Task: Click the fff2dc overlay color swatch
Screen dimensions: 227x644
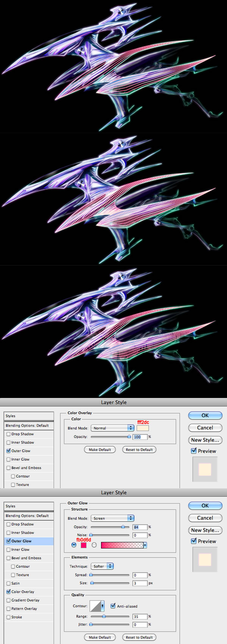Action: point(143,428)
